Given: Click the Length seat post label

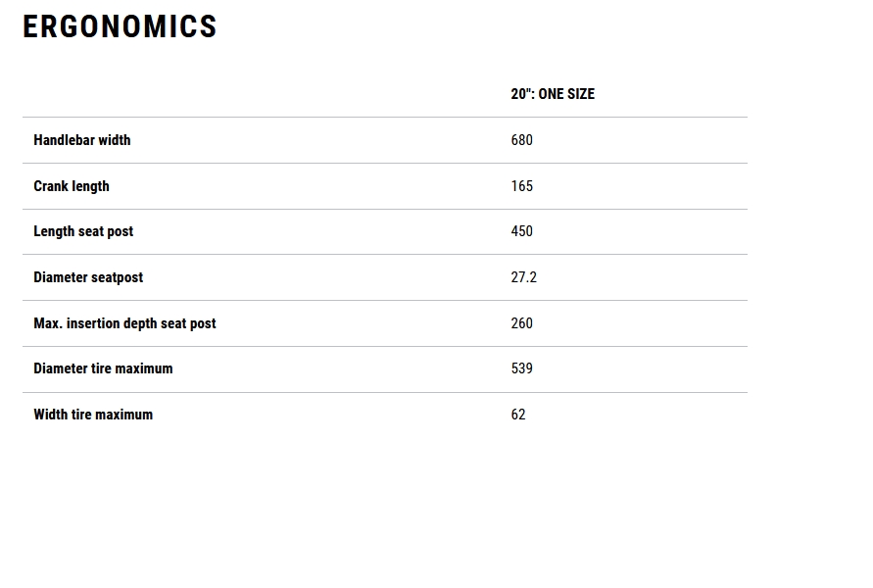Looking at the screenshot, I should pyautogui.click(x=83, y=231).
